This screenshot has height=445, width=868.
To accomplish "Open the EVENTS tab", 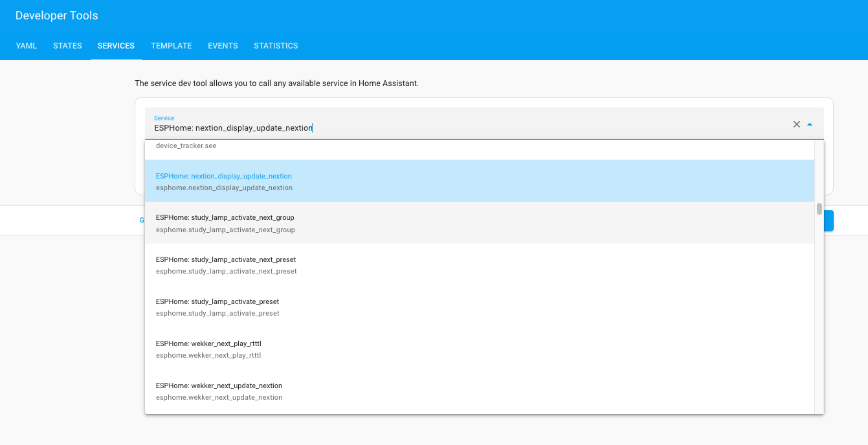I will [x=223, y=45].
